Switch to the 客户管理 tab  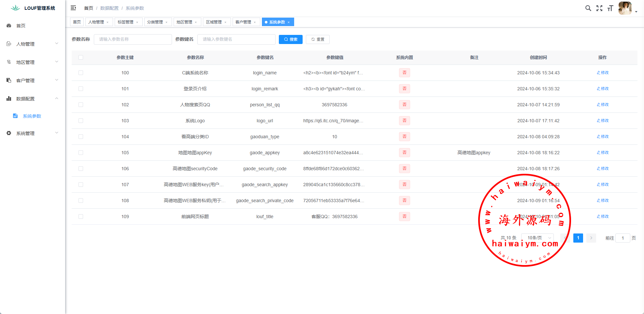pyautogui.click(x=243, y=22)
